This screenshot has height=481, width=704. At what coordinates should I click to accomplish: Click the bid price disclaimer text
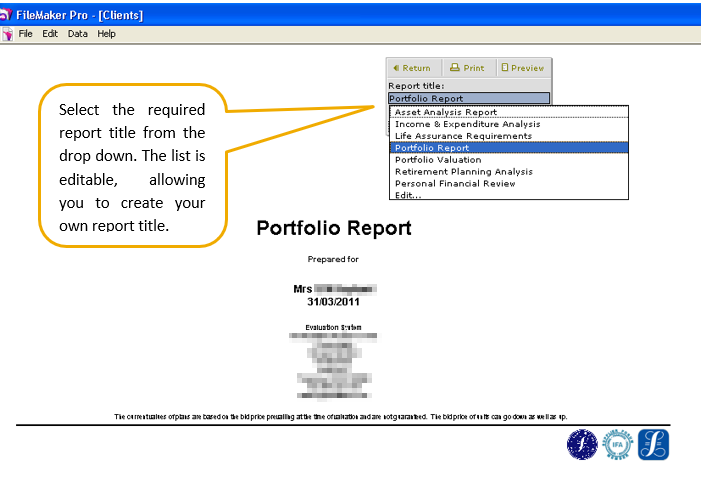click(x=340, y=417)
